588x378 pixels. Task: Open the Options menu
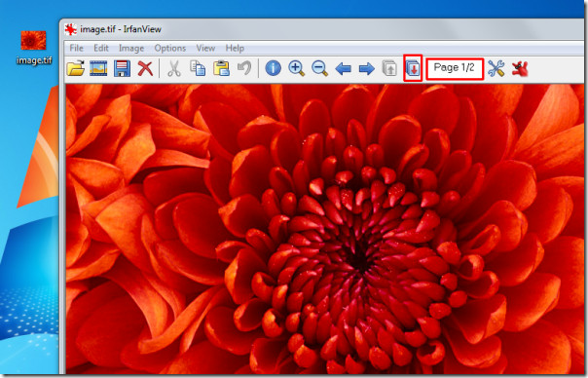point(169,48)
